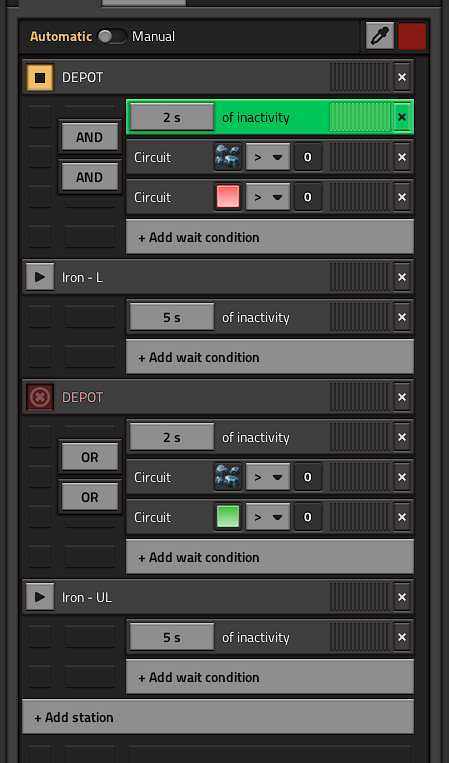449x763 pixels.
Task: Click the Add station button
Action: coord(218,717)
